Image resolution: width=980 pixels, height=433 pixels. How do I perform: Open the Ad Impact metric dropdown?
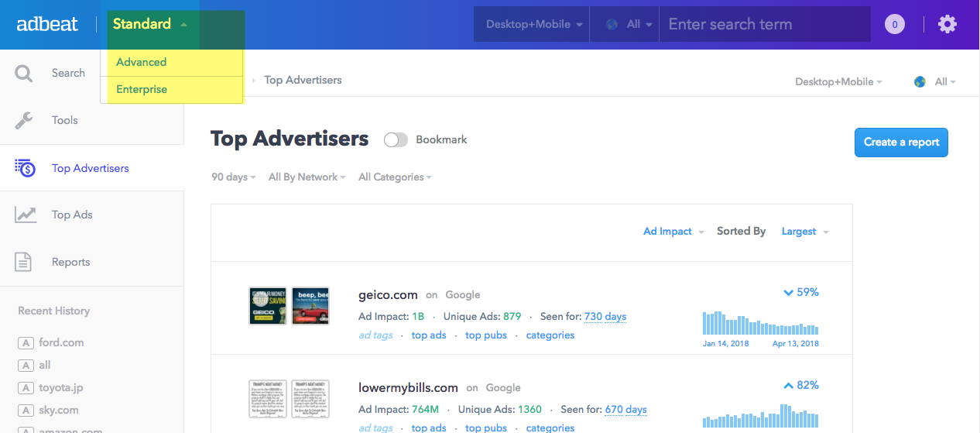pos(673,232)
